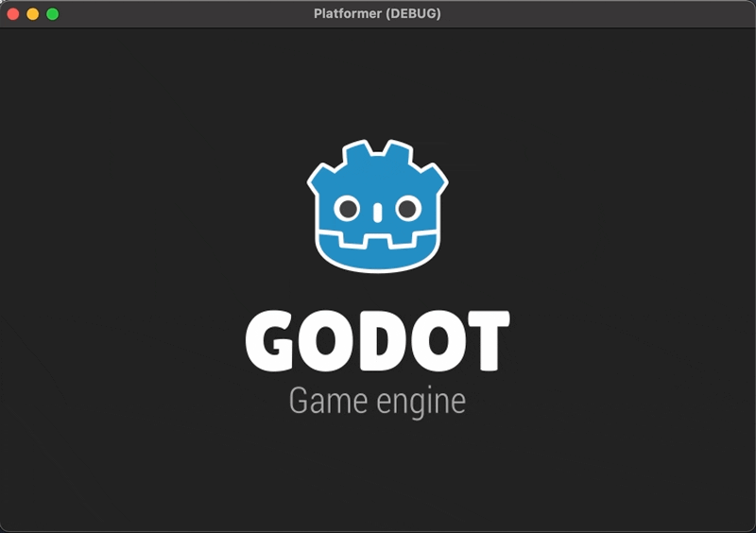This screenshot has width=756, height=533.
Task: Click the word "engine" under the logo
Action: [x=421, y=403]
